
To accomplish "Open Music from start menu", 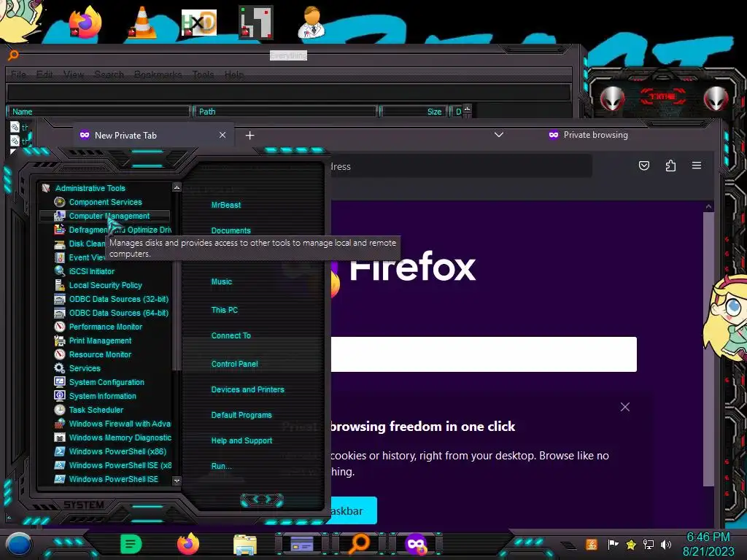I will [x=222, y=281].
